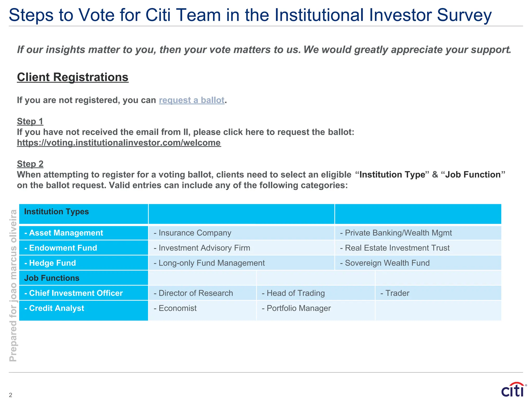Click the Citi logo
Image resolution: width=532 pixels, height=399 pixels.
coord(514,389)
